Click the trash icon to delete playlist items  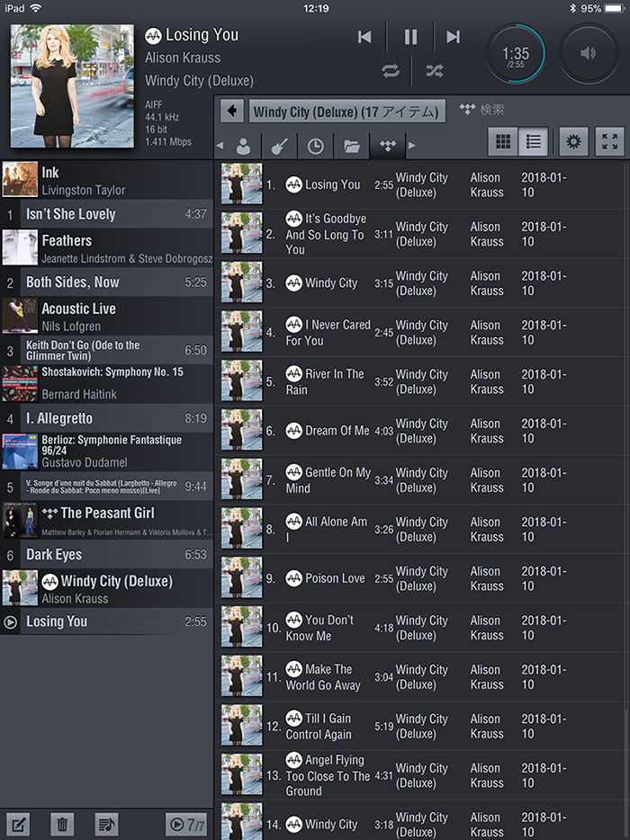pos(62,824)
